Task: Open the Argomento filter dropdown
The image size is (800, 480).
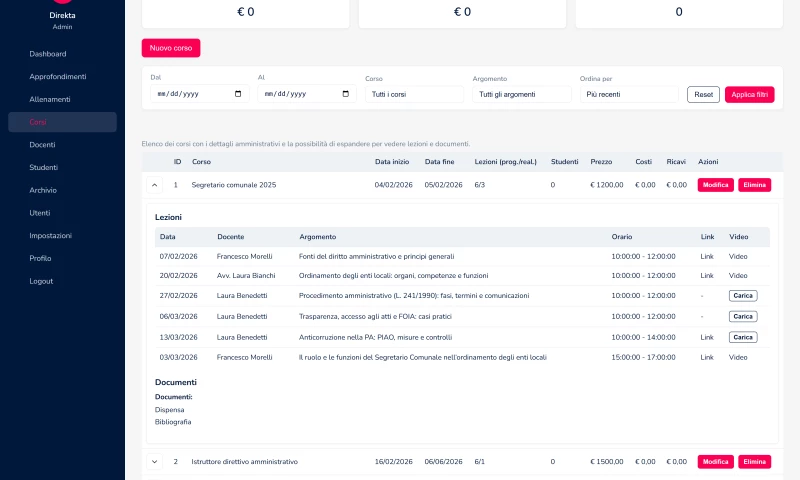Action: click(x=521, y=94)
